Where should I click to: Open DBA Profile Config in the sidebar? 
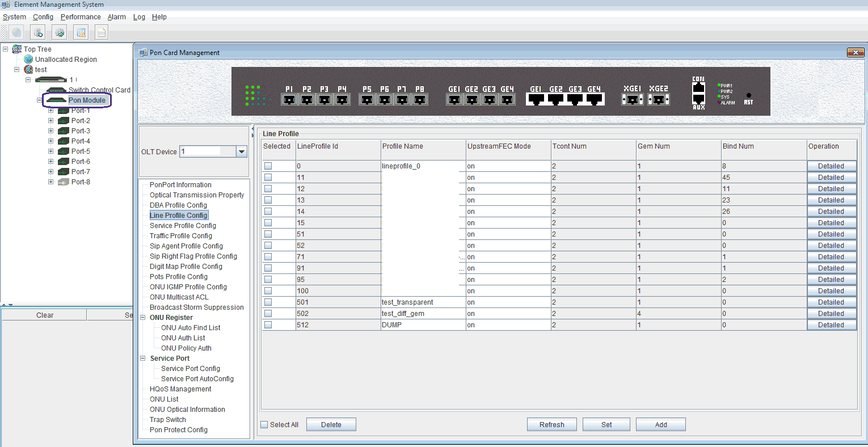[178, 205]
